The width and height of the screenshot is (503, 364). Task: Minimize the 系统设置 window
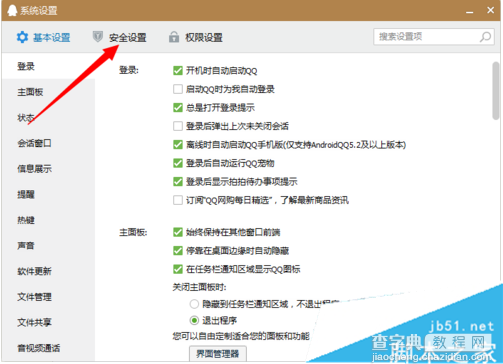[x=470, y=11]
